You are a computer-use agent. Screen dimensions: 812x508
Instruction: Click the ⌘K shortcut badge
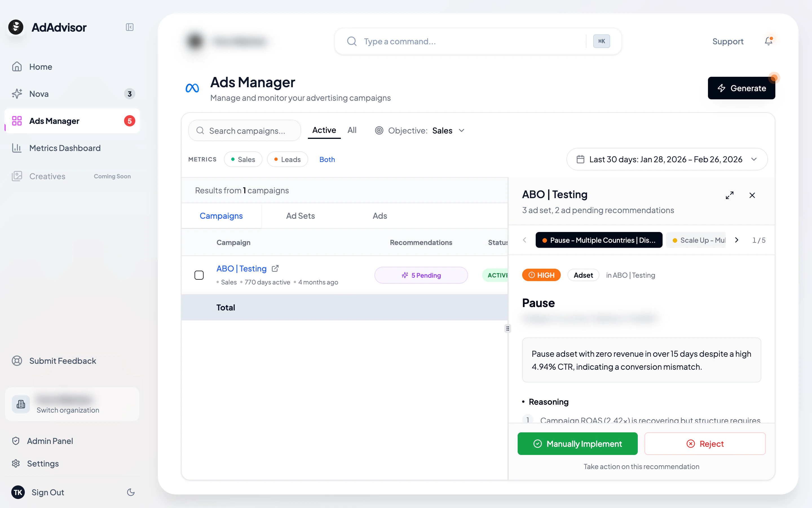pyautogui.click(x=601, y=41)
